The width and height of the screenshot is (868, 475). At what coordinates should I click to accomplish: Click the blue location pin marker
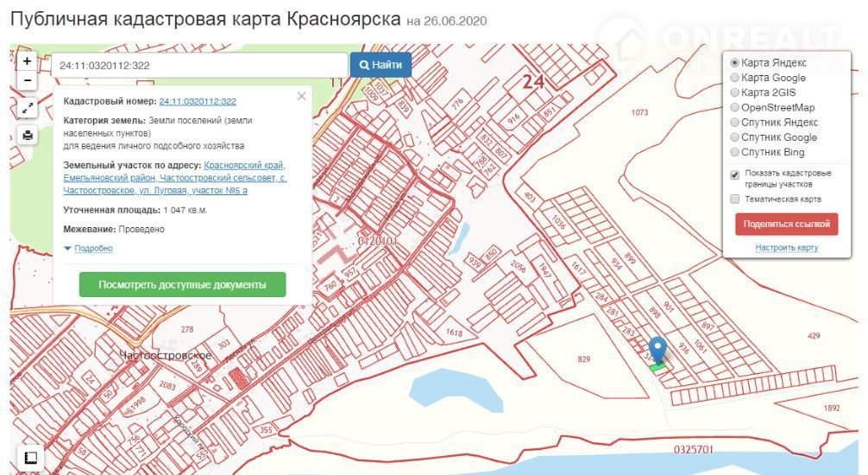[x=657, y=349]
